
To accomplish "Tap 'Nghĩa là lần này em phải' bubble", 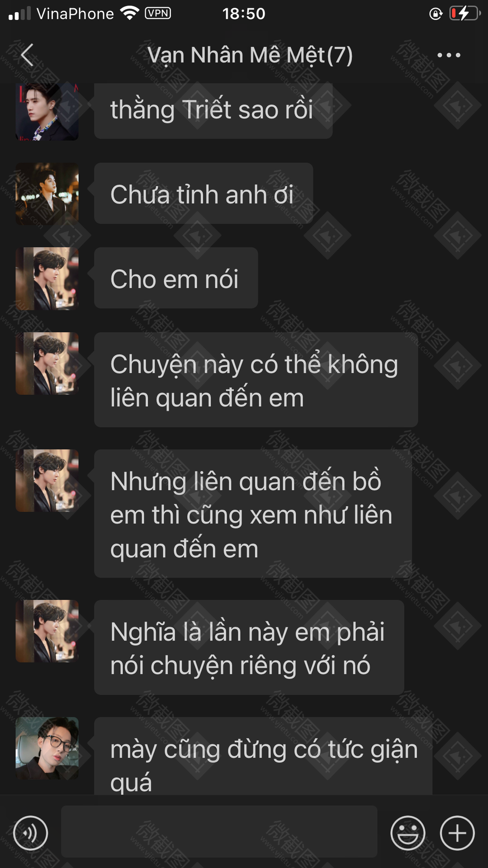I will tap(249, 647).
